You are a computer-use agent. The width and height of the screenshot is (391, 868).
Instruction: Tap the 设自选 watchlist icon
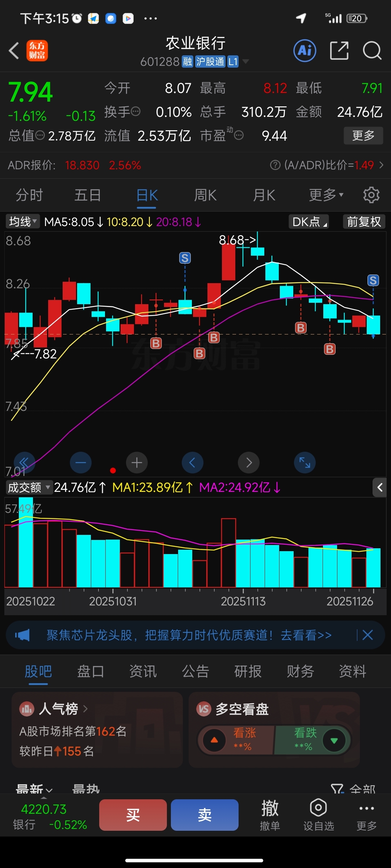point(319,815)
